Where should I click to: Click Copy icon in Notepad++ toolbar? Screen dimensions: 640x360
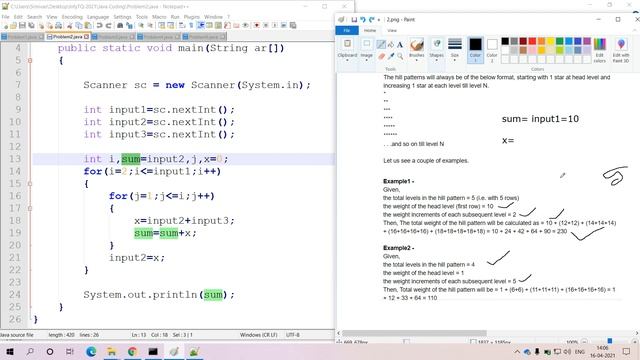(x=78, y=25)
